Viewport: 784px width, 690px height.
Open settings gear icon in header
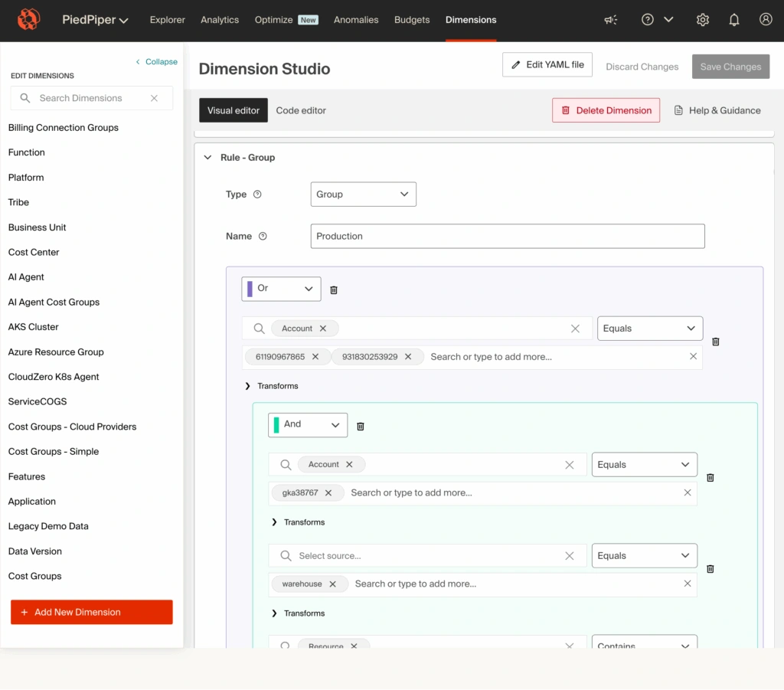tap(702, 20)
